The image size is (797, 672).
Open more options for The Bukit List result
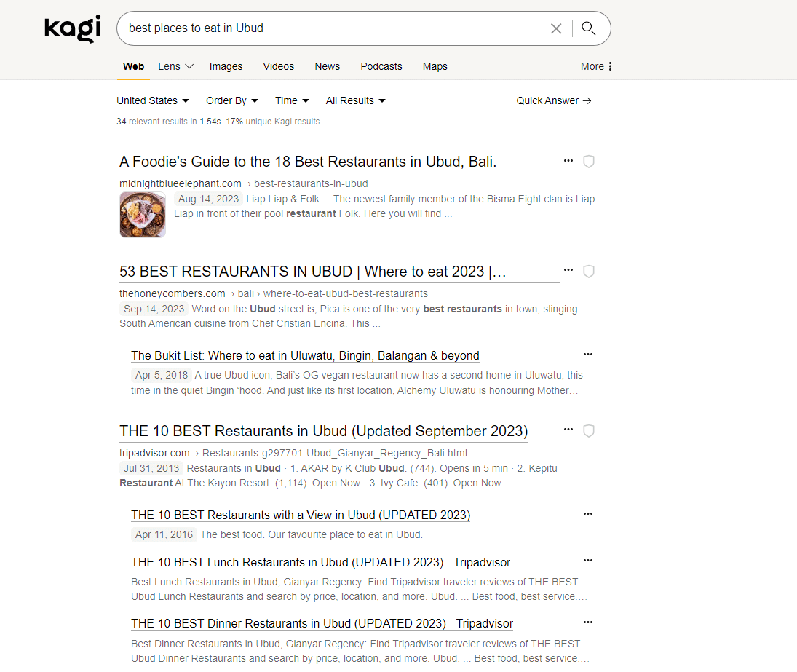[x=588, y=355]
